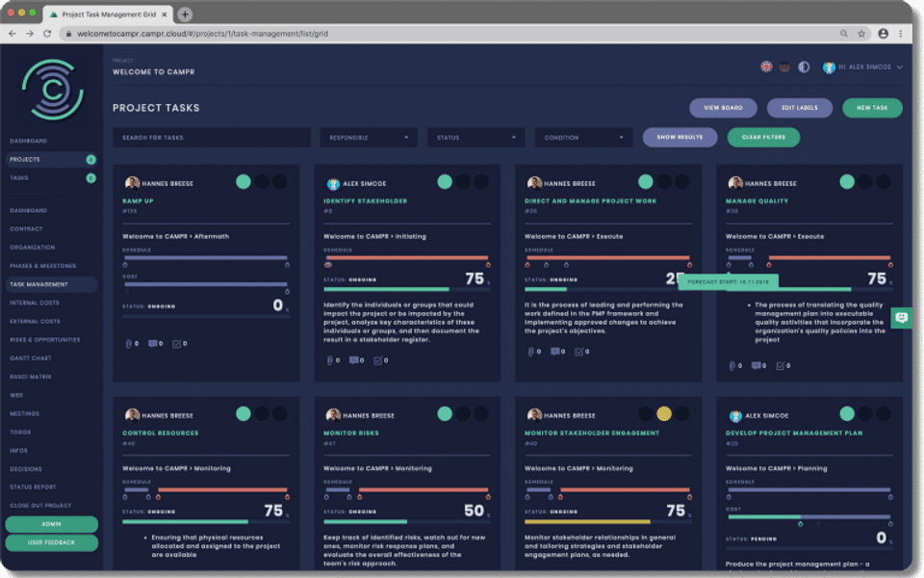Viewport: 924px width, 578px height.
Task: Open the browser profile icon
Action: point(883,34)
